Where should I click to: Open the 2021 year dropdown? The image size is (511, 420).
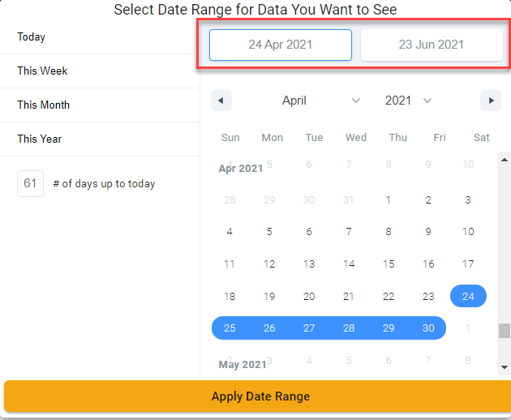pyautogui.click(x=408, y=101)
